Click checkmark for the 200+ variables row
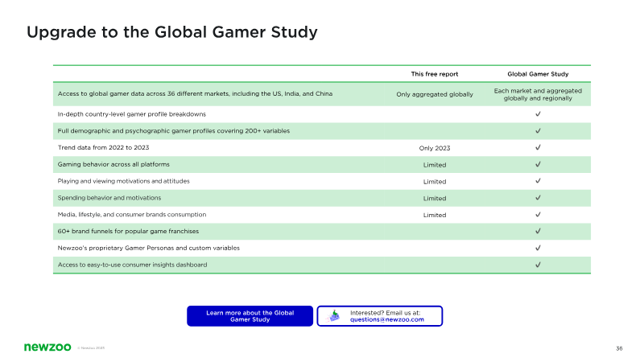 pyautogui.click(x=538, y=130)
